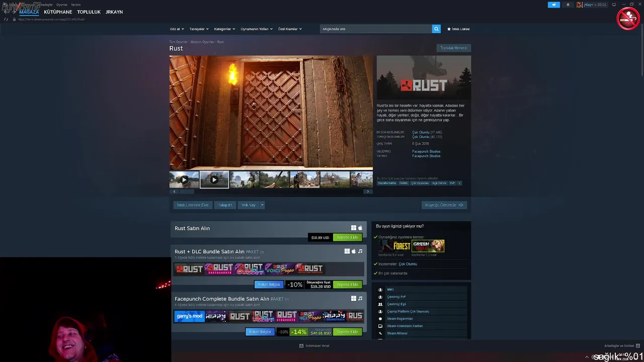Screen dimensions: 644x362
Task: Open the Açık Dünya tag
Action: coord(439,183)
